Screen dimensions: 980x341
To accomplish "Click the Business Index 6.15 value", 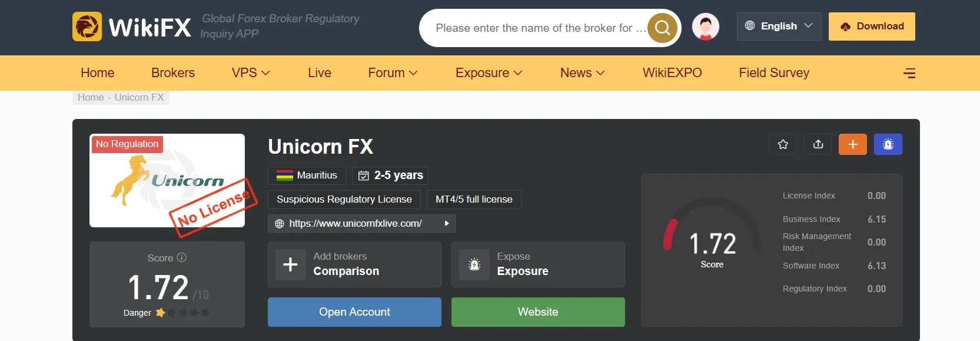I will coord(876,219).
